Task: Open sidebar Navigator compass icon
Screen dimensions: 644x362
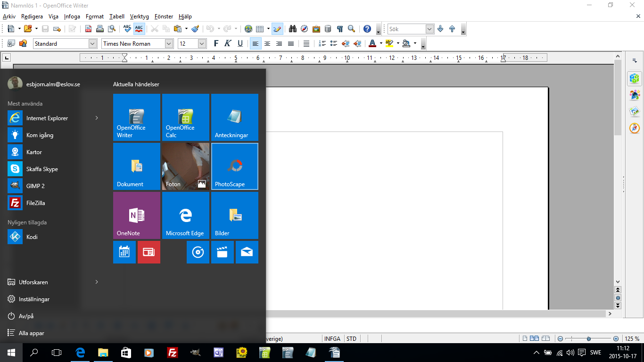Action: click(635, 128)
